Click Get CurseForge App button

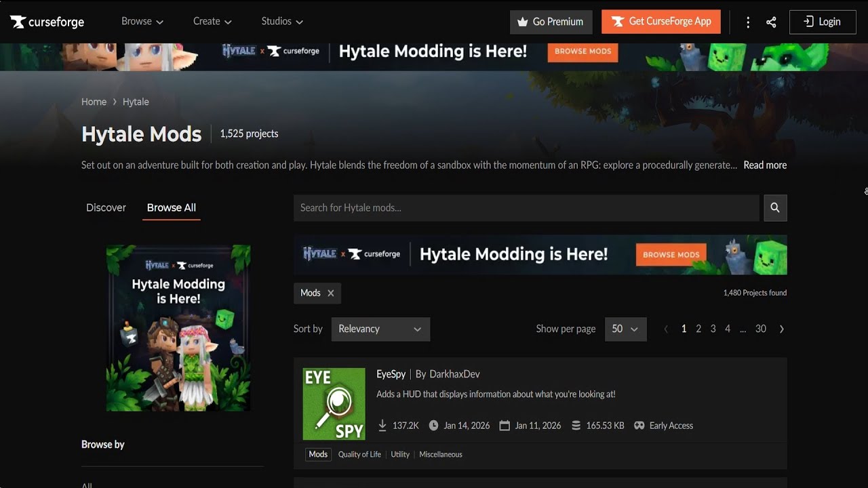pos(661,22)
